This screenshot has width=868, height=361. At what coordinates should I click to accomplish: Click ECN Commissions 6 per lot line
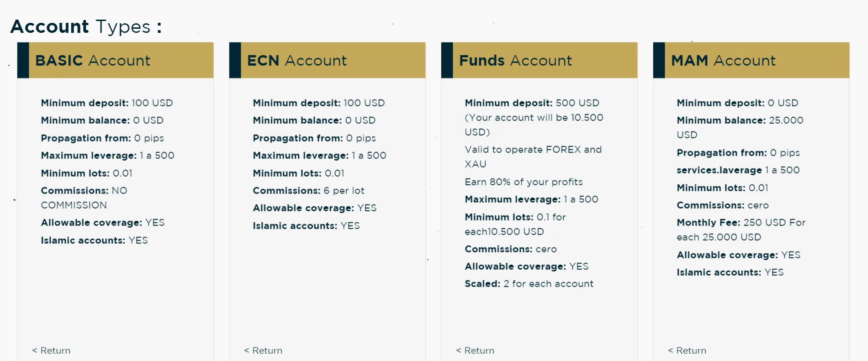click(x=308, y=191)
